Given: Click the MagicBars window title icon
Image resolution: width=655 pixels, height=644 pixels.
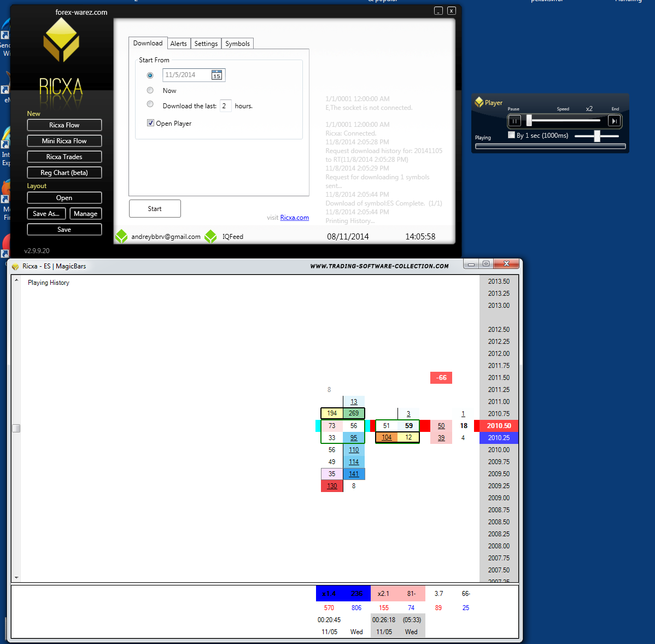Looking at the screenshot, I should click(x=15, y=267).
